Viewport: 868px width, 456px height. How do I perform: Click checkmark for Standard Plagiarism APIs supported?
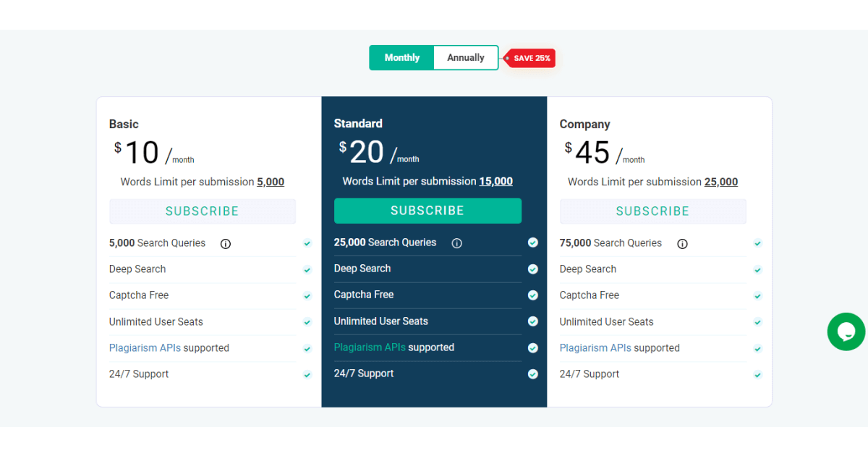(x=533, y=348)
